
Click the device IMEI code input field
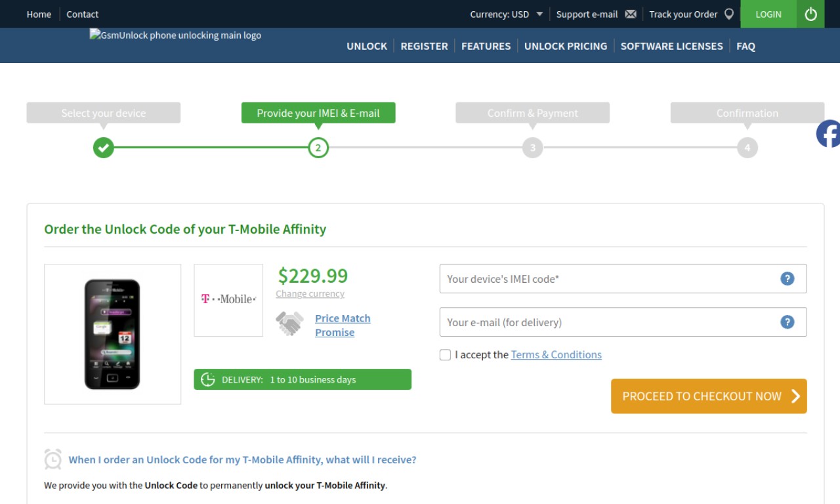623,279
